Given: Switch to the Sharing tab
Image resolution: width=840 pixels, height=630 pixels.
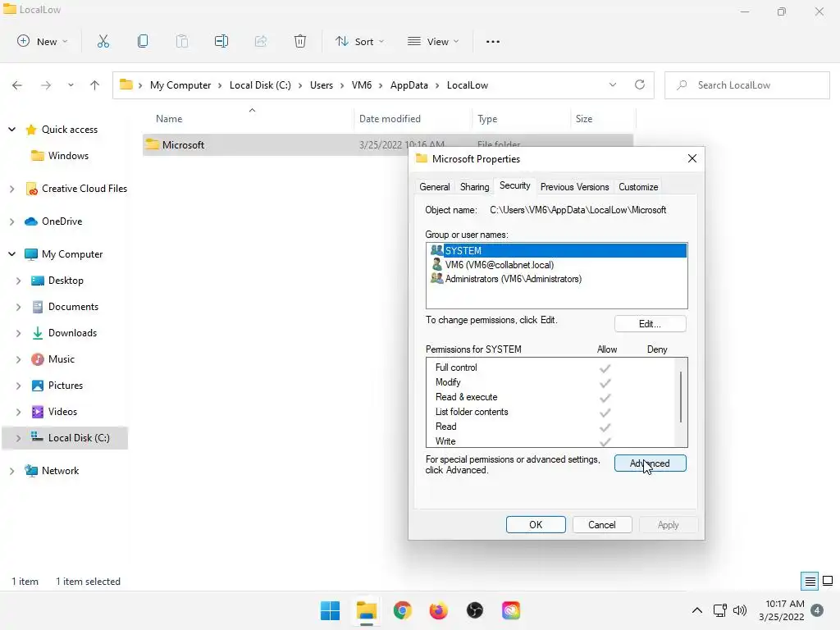Looking at the screenshot, I should coord(475,187).
